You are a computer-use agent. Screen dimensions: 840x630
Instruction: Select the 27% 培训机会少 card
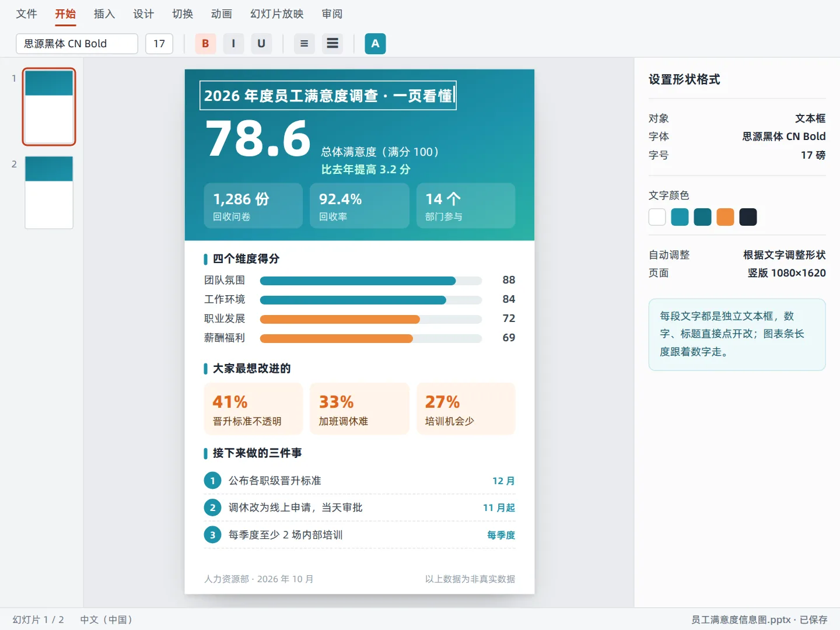click(466, 409)
